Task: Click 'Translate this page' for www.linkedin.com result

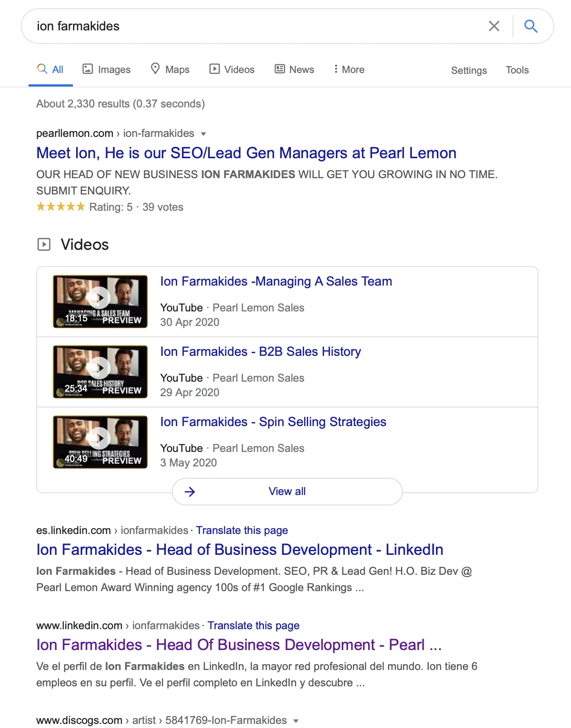Action: tap(253, 626)
